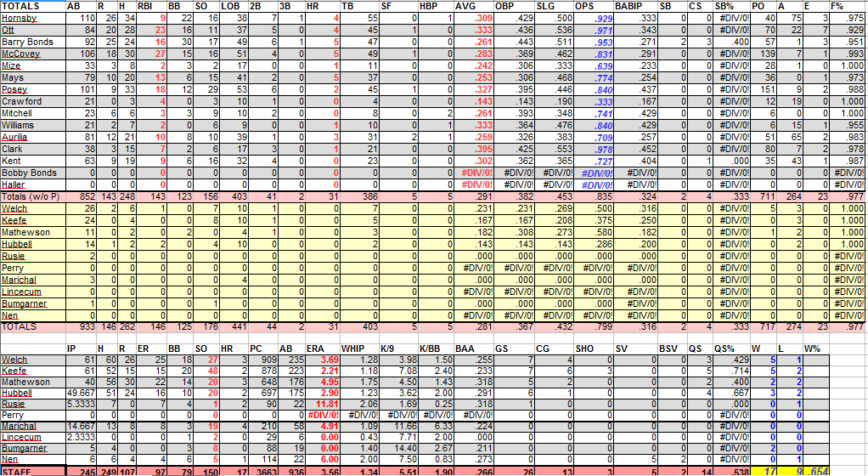Click Mathewson's ERA value 4.95
Image resolution: width=868 pixels, height=476 pixels.
[x=323, y=382]
